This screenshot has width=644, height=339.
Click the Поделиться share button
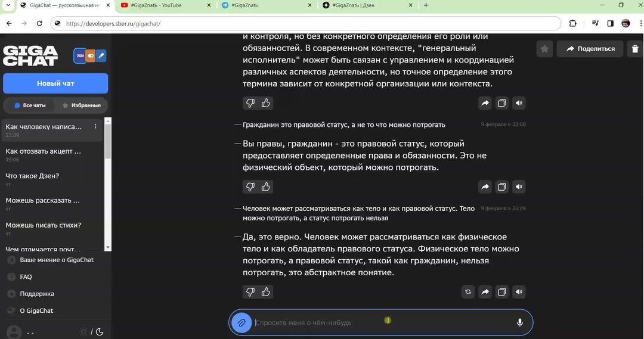(x=590, y=49)
